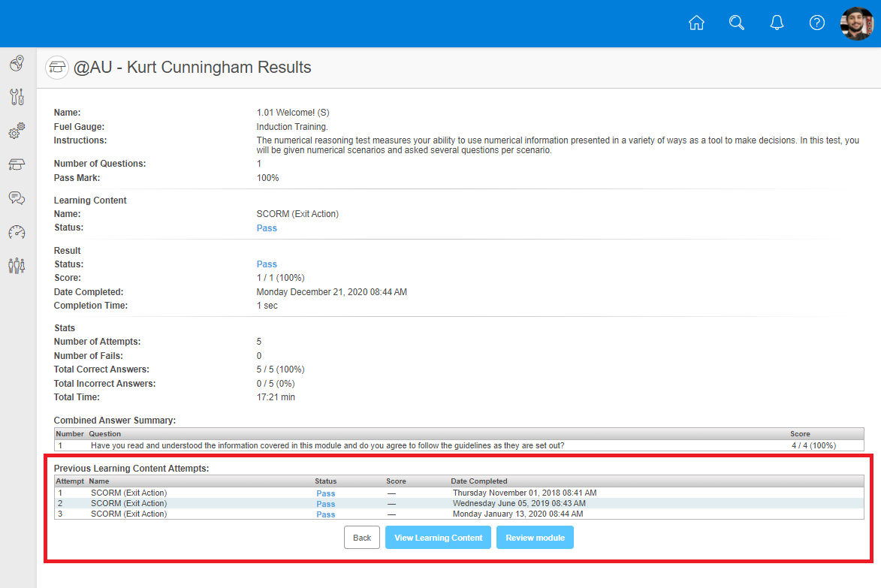Click Pass status link under Learning Content
Screen dimensions: 881x588
tap(267, 228)
